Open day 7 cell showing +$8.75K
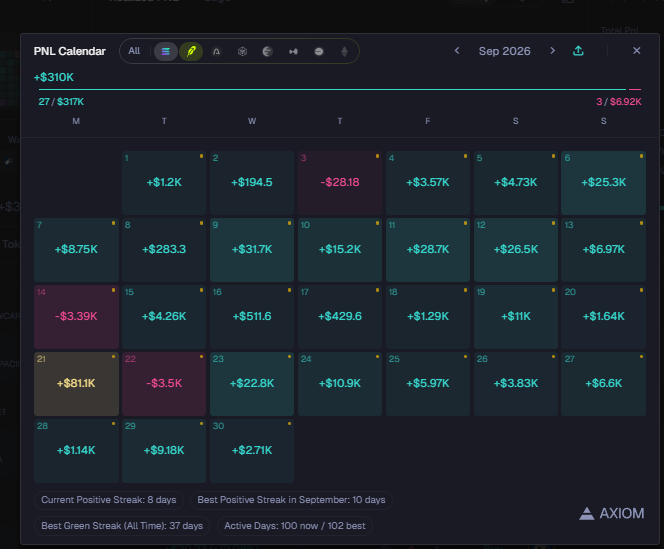 (x=76, y=250)
